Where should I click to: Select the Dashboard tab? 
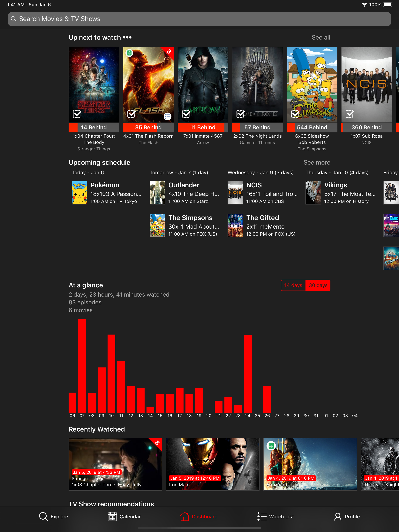(x=199, y=516)
